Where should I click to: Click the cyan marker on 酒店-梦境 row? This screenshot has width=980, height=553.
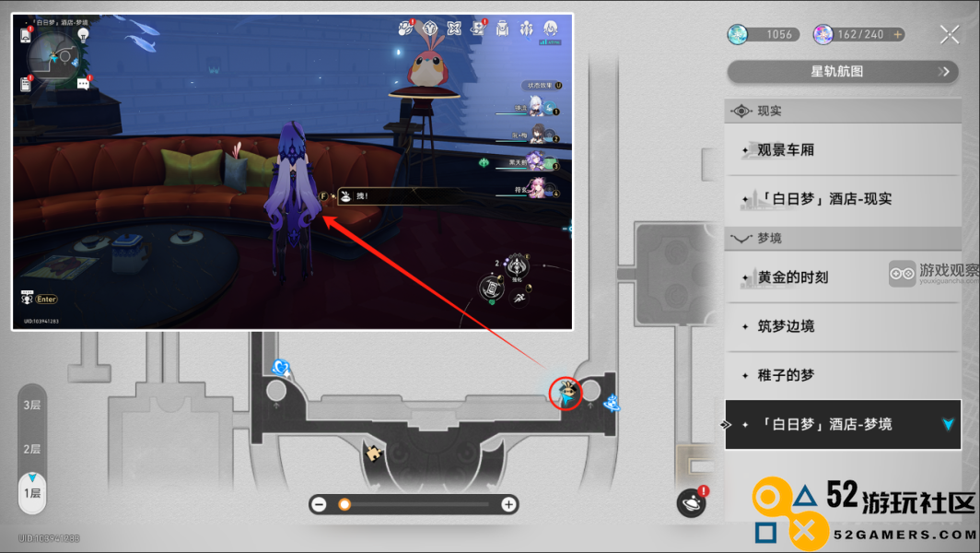pos(948,424)
